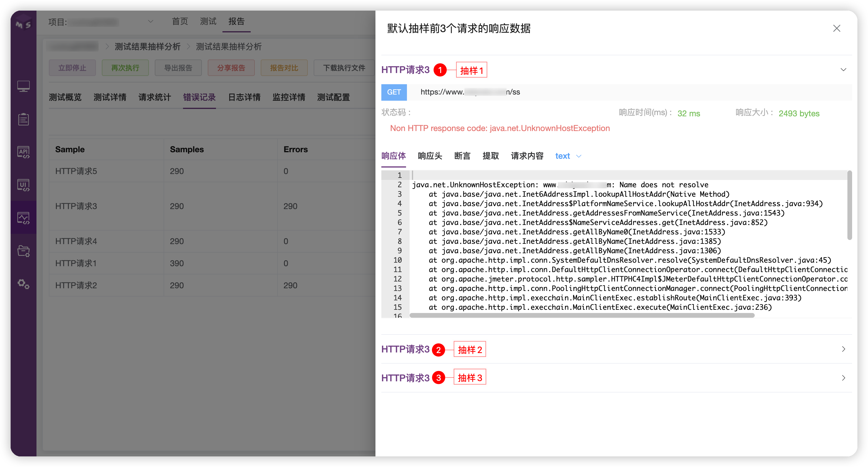Open the API testing sidebar icon
Screen dimensions: 868x467
coord(23,152)
